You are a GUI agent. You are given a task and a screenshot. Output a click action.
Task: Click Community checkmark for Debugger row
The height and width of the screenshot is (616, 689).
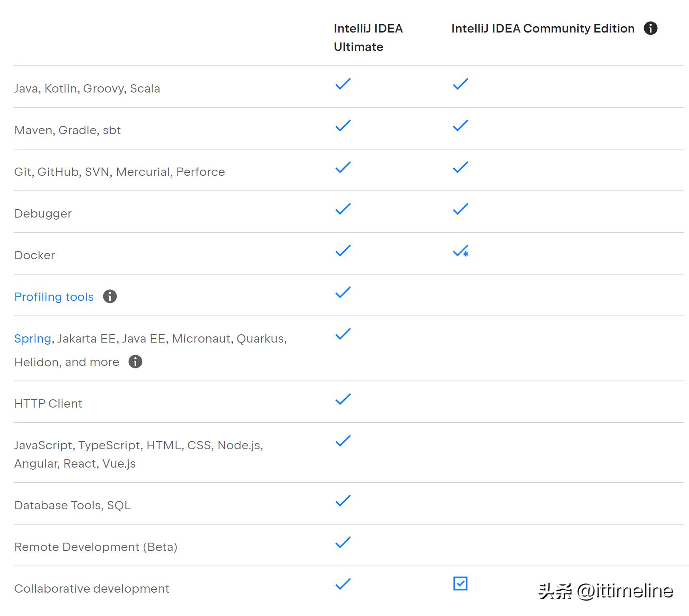click(461, 209)
